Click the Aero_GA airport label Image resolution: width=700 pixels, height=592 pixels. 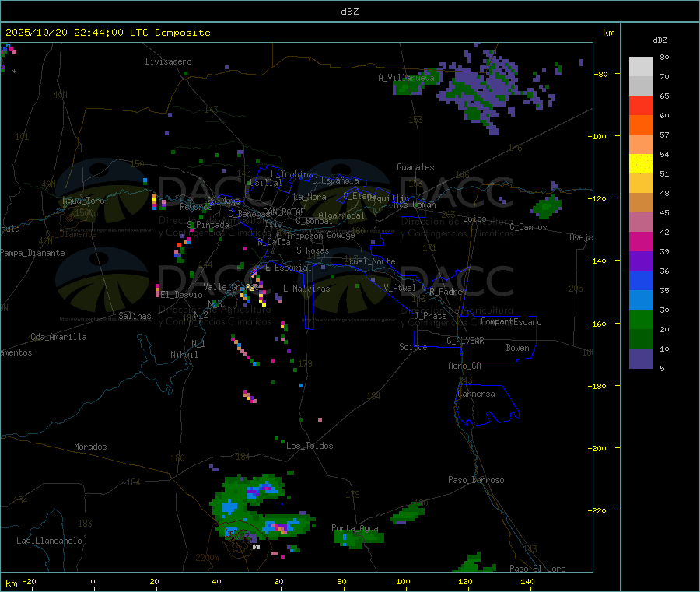465,366
